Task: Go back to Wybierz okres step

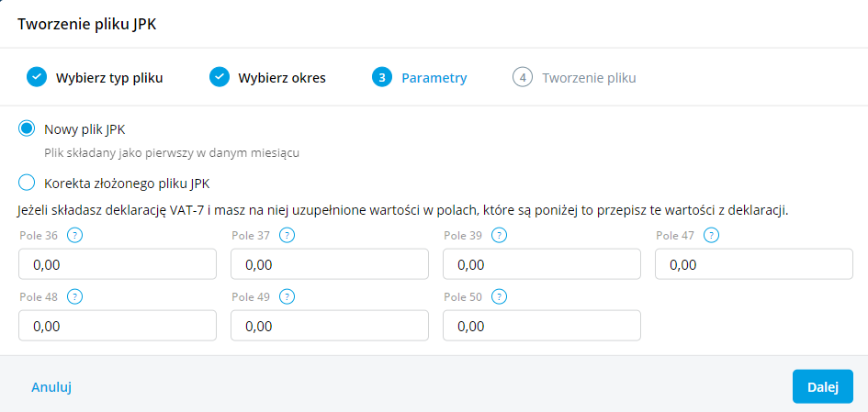Action: (281, 78)
